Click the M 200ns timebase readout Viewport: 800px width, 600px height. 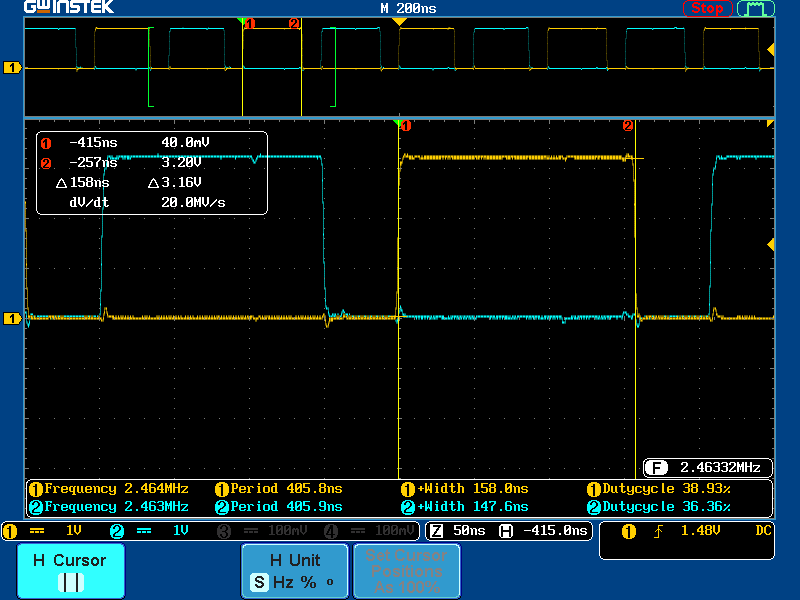[x=408, y=8]
